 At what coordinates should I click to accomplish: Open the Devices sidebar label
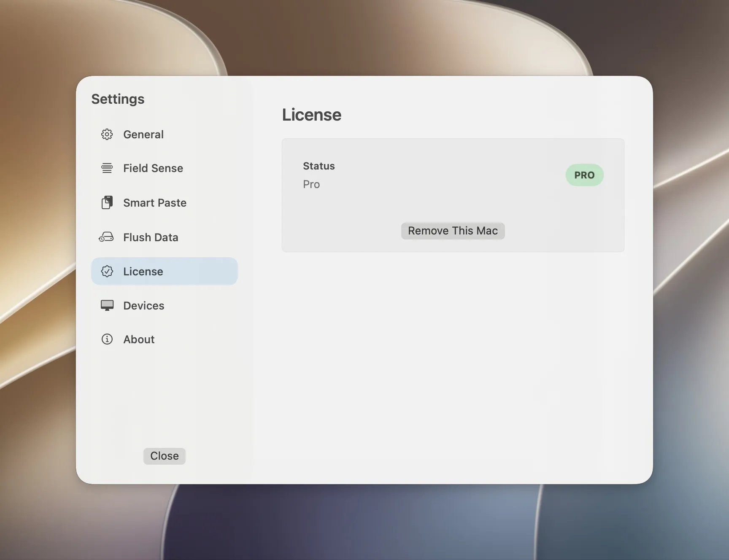pyautogui.click(x=144, y=306)
